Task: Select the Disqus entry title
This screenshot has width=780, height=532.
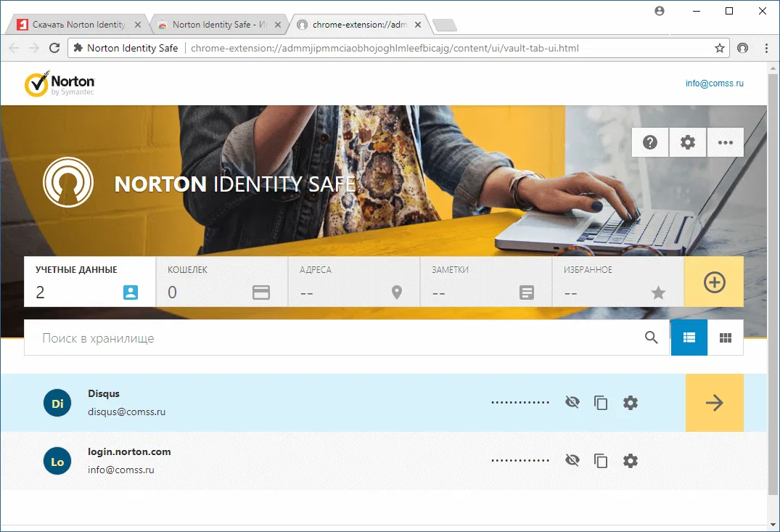Action: pyautogui.click(x=104, y=393)
